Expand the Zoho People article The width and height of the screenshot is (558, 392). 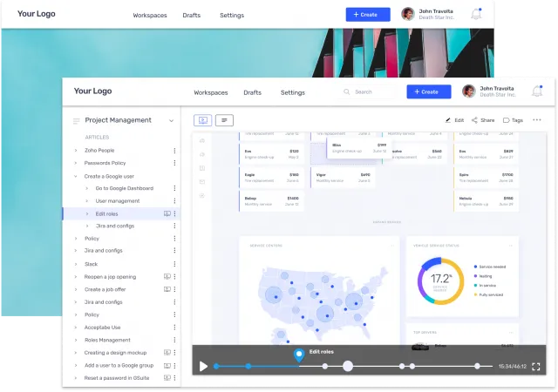point(76,151)
